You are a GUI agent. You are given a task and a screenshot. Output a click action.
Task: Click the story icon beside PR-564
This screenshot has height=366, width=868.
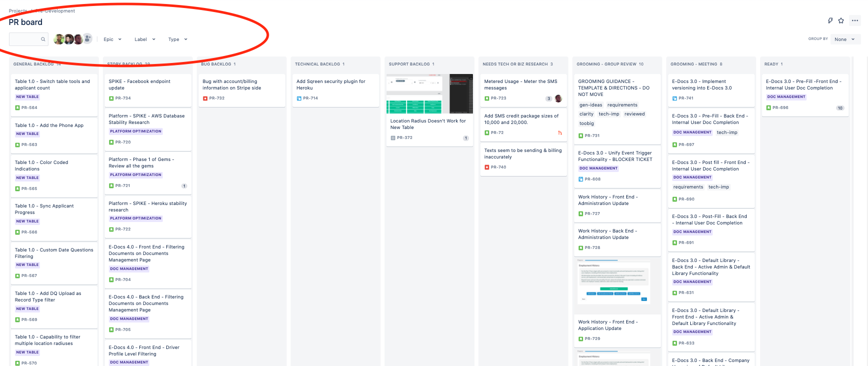pyautogui.click(x=17, y=108)
